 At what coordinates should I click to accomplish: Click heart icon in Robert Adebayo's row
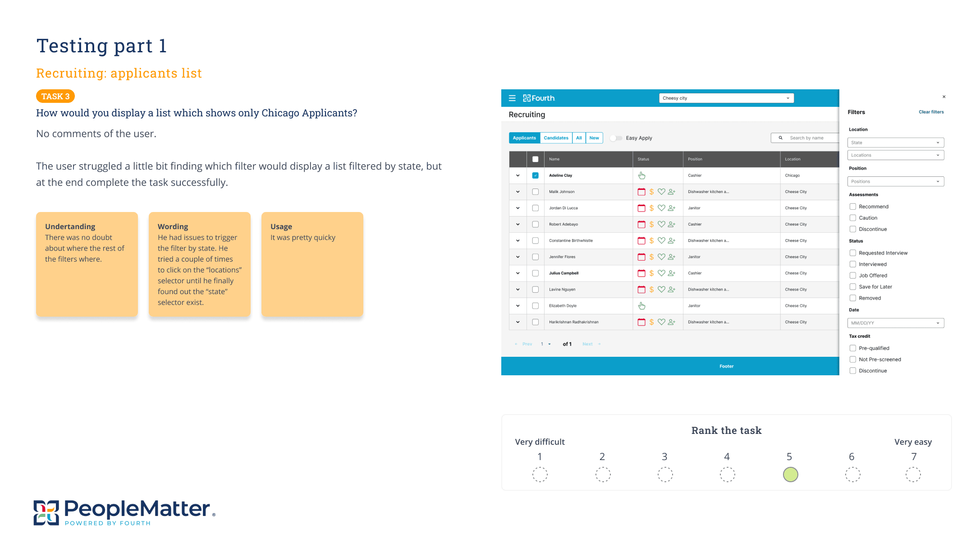(661, 224)
